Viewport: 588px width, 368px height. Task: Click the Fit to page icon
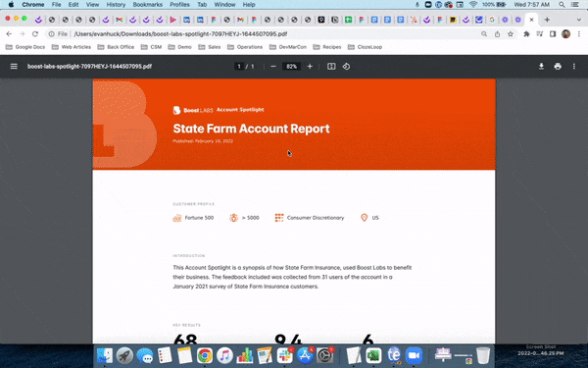(331, 67)
